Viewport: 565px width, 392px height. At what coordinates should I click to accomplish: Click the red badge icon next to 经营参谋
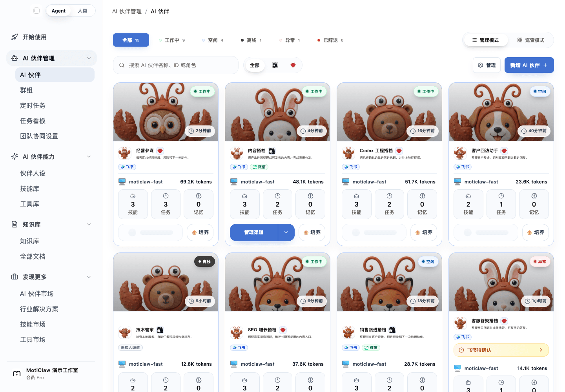(x=160, y=151)
